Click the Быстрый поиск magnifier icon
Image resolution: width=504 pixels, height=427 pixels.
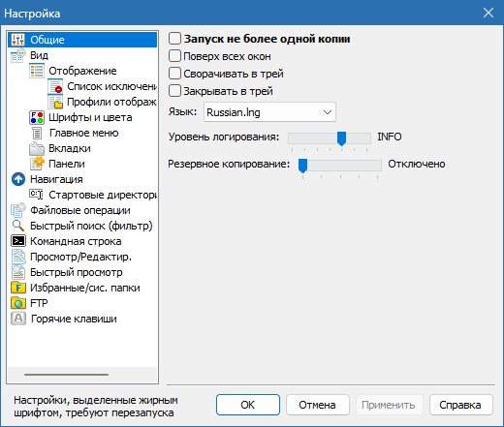(18, 226)
